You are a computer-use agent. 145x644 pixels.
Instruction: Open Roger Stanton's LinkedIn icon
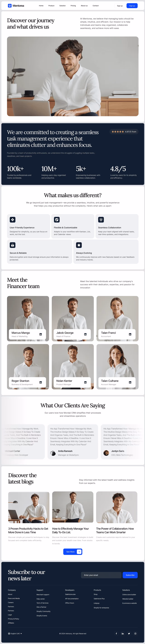[x=41, y=382]
